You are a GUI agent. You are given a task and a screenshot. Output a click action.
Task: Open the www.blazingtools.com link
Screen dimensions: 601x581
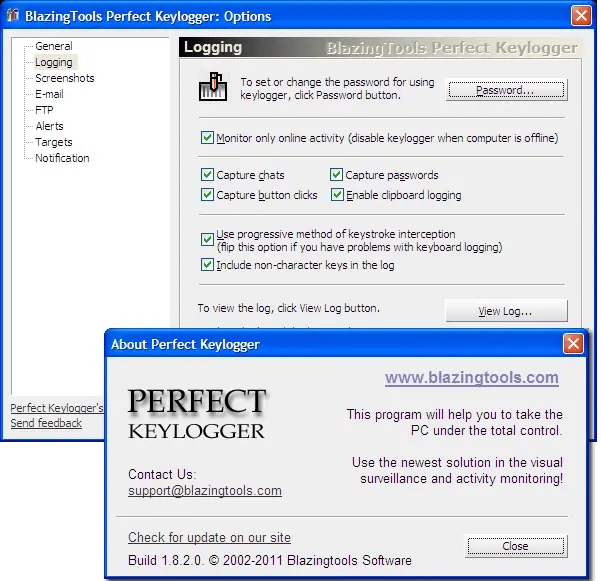click(x=471, y=378)
